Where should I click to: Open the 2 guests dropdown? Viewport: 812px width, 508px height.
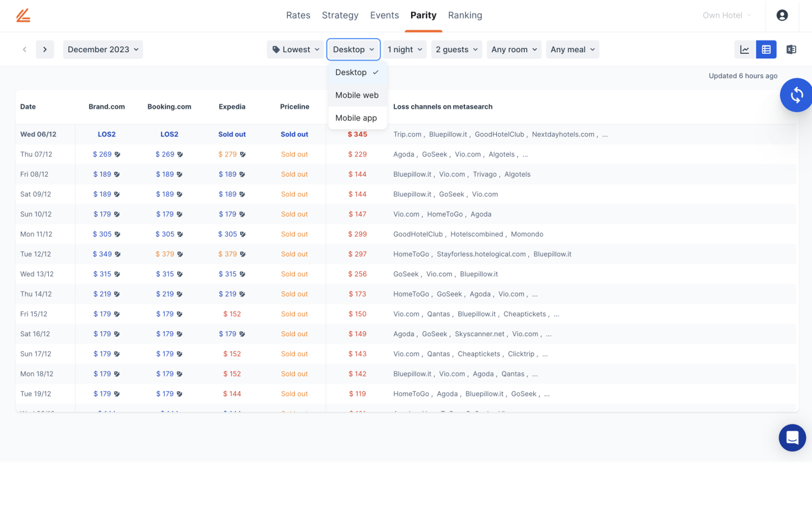tap(456, 49)
